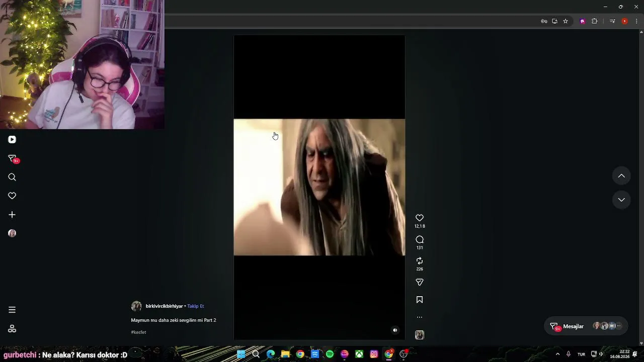Open the reel's audio thumbnail

pyautogui.click(x=420, y=335)
